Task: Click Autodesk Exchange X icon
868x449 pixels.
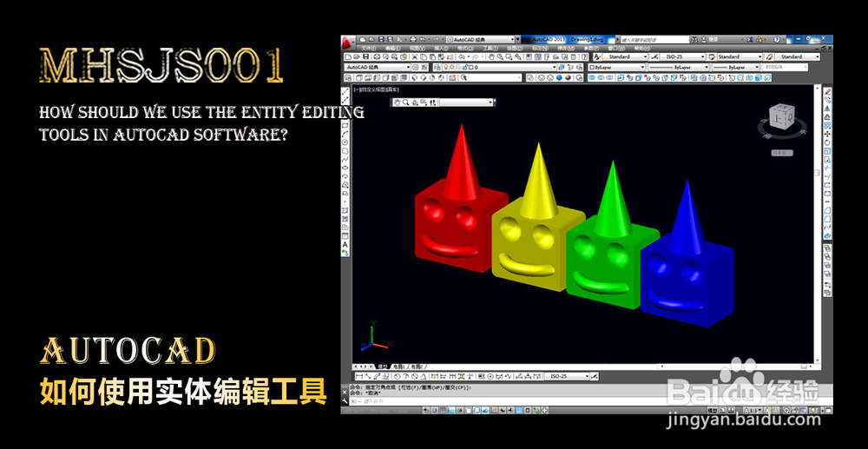Action: coord(750,39)
